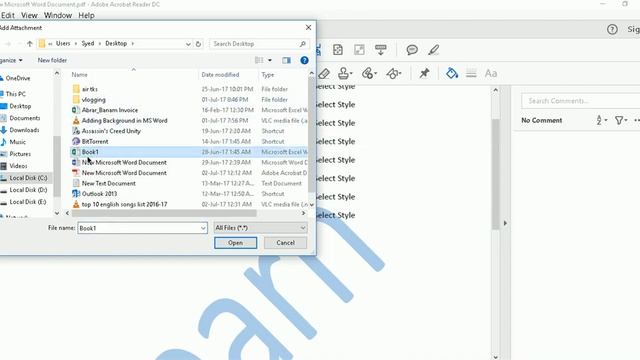Click the read mode toolbar icon
The image size is (640, 360).
pos(380,50)
